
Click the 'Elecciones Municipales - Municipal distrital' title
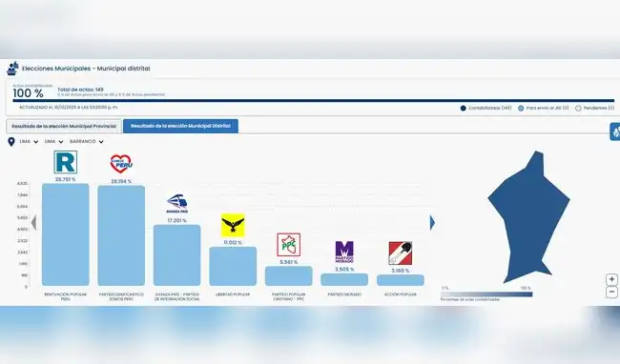pos(86,69)
